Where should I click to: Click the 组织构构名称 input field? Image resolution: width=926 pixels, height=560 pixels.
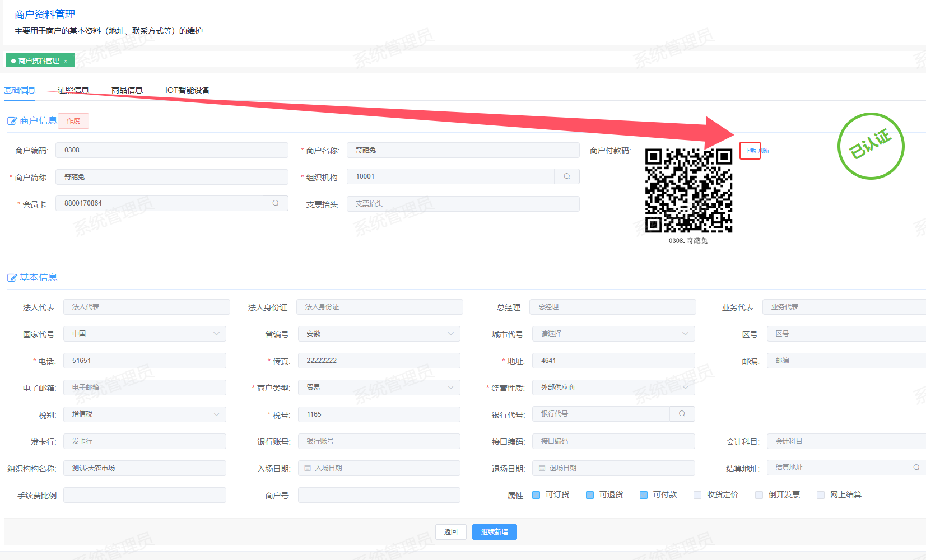(145, 468)
